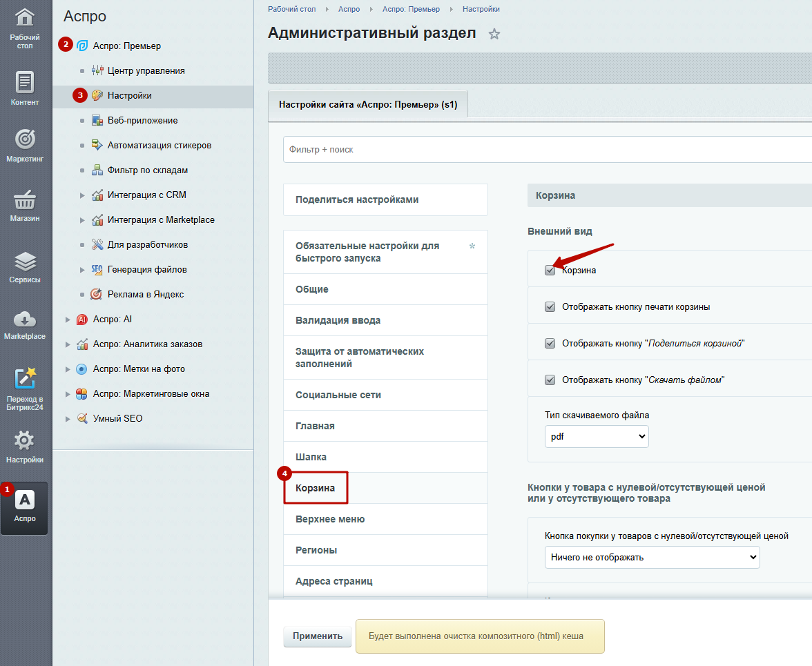Screen dimensions: 812x666
Task: Click the Генерация файлов SEO icon
Action: click(x=97, y=269)
